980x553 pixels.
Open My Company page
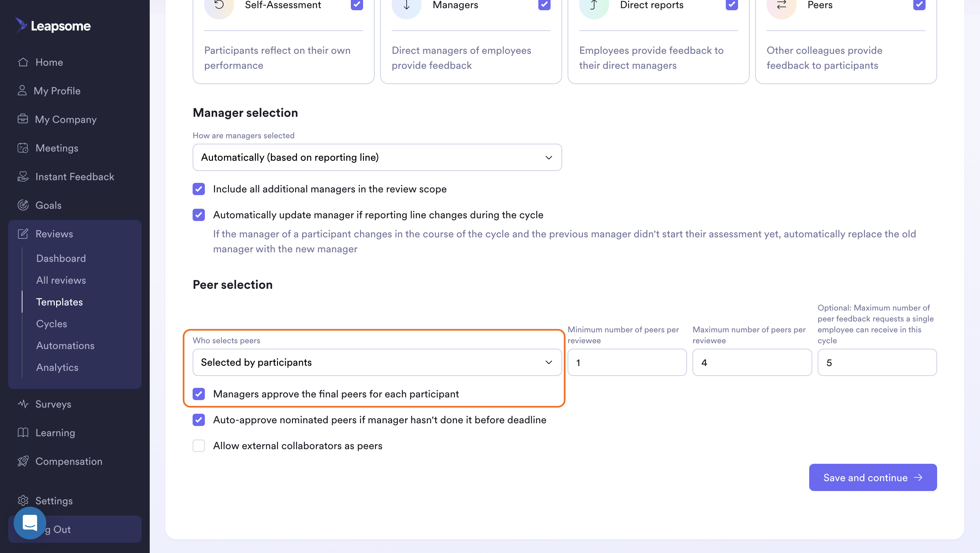point(66,119)
